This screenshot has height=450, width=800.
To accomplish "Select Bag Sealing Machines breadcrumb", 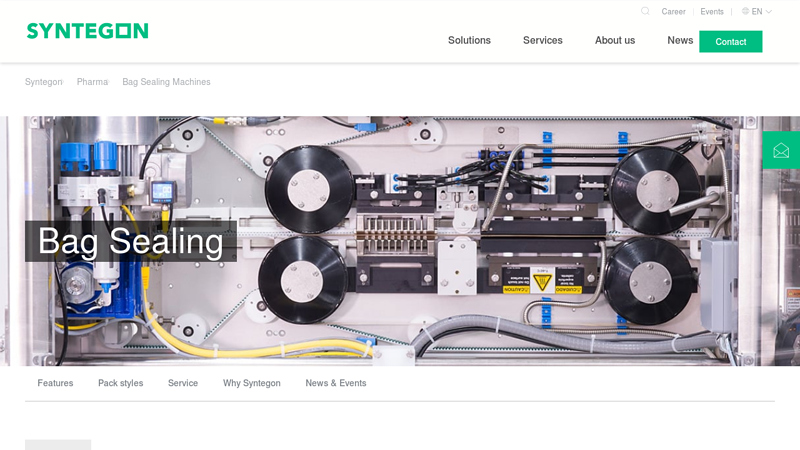I will coord(166,82).
